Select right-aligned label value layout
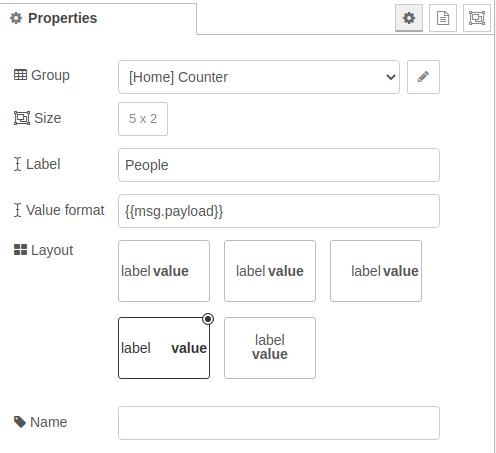The height and width of the screenshot is (453, 496). point(376,271)
